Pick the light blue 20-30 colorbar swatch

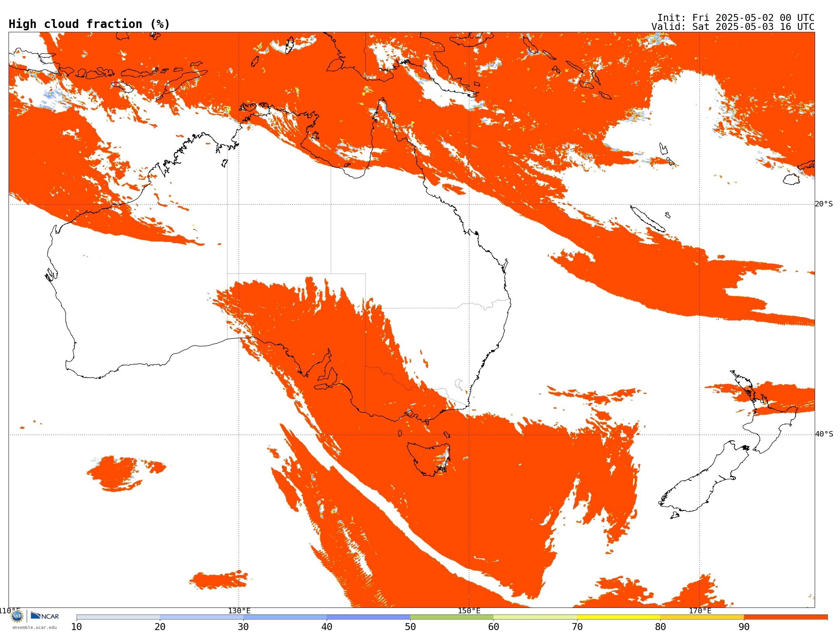tap(201, 617)
